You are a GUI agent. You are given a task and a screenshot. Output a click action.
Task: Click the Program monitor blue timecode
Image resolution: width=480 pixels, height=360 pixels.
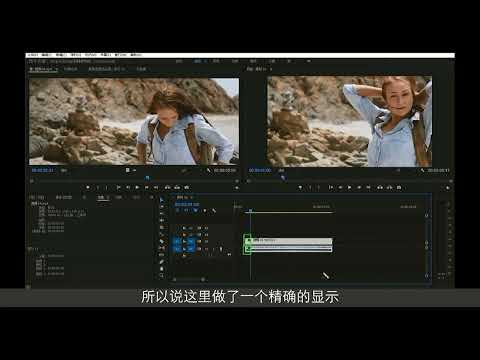tap(260, 170)
